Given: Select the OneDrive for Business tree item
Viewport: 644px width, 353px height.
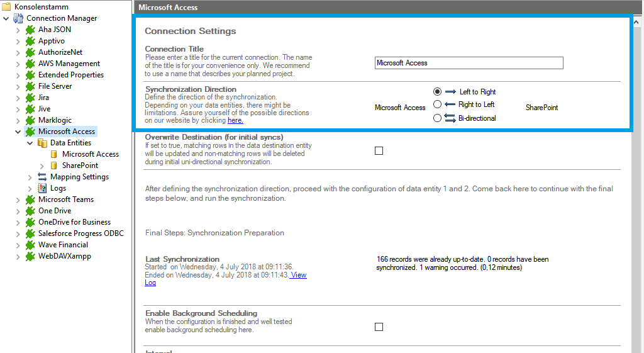Looking at the screenshot, I should (x=74, y=222).
